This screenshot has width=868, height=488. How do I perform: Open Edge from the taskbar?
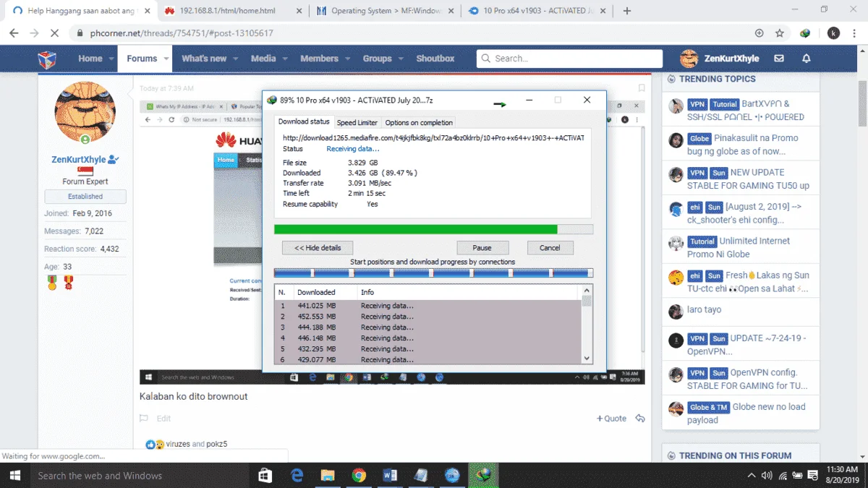pyautogui.click(x=297, y=476)
